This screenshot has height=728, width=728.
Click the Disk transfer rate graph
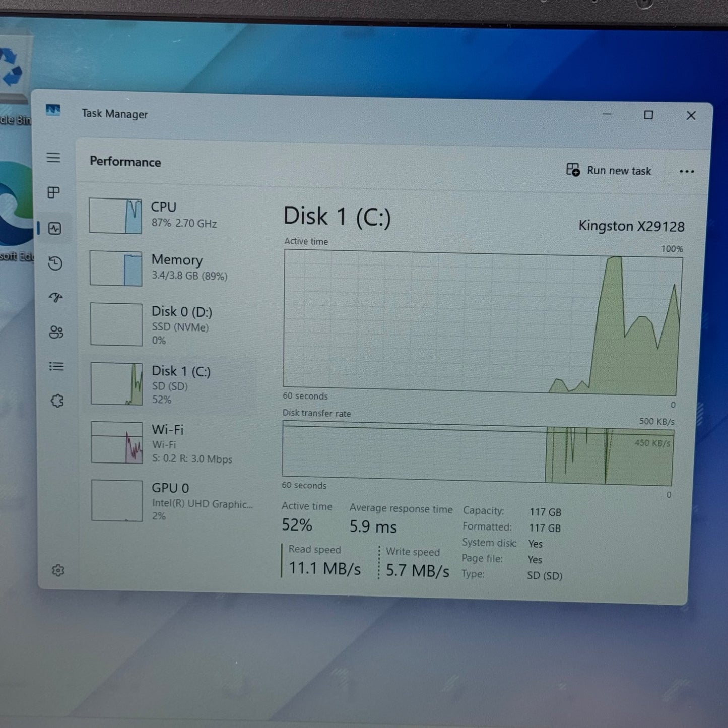478,454
